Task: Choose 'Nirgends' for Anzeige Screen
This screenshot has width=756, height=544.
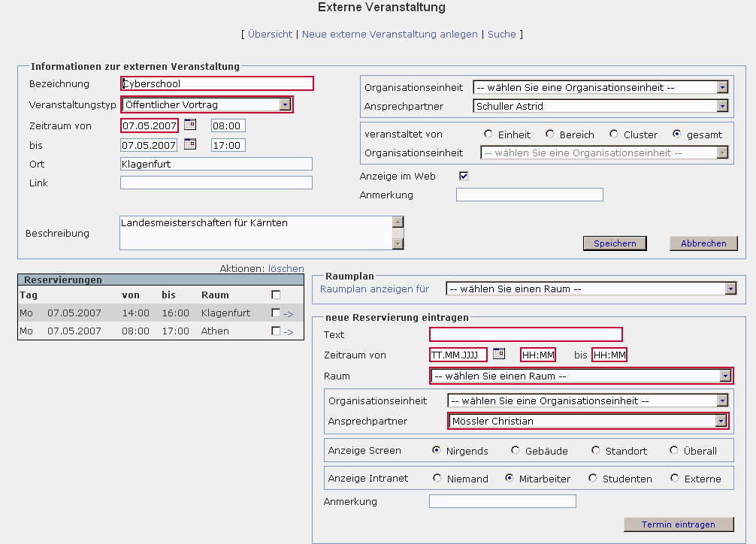Action: tap(437, 450)
